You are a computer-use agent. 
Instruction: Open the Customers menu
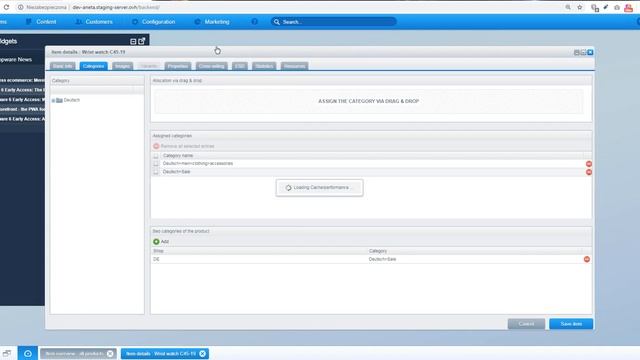point(94,22)
